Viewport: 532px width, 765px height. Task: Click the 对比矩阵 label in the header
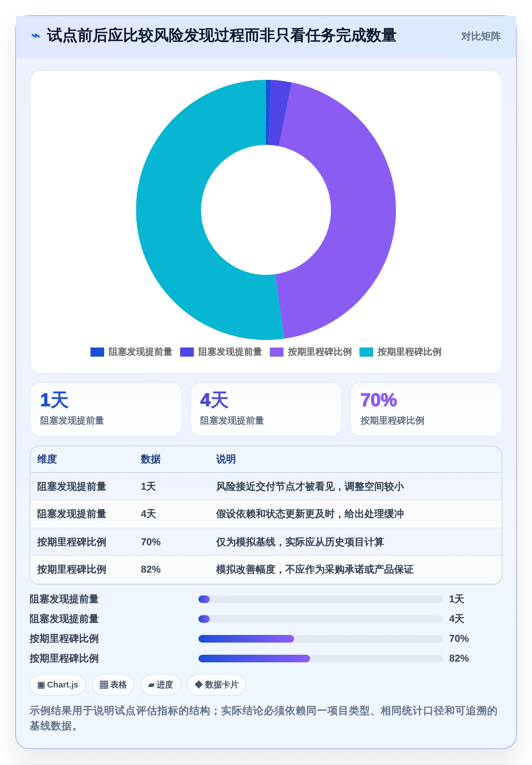click(481, 37)
